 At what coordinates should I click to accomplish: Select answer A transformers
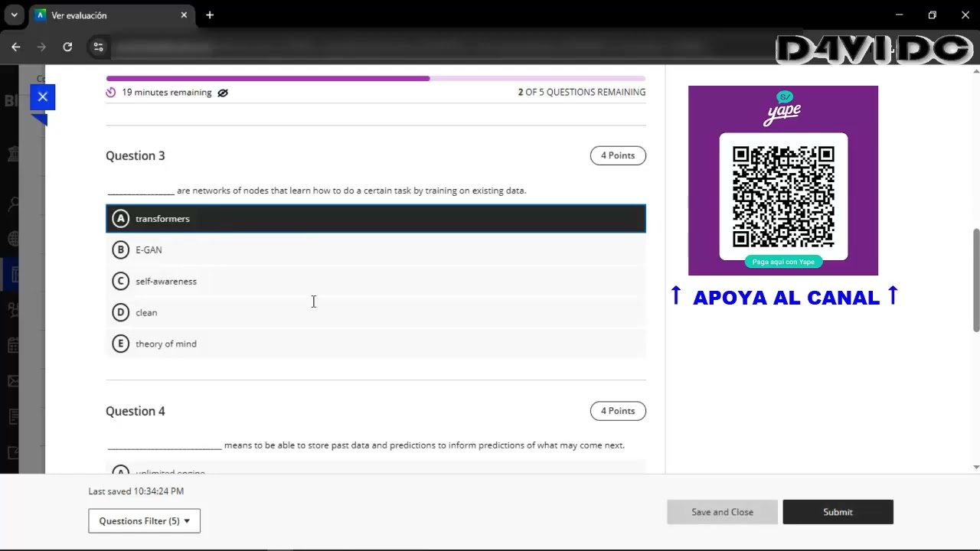pos(376,219)
